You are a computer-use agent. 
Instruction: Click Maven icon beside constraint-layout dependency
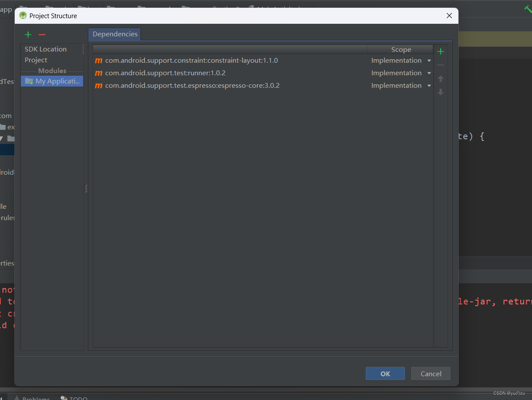pyautogui.click(x=98, y=60)
